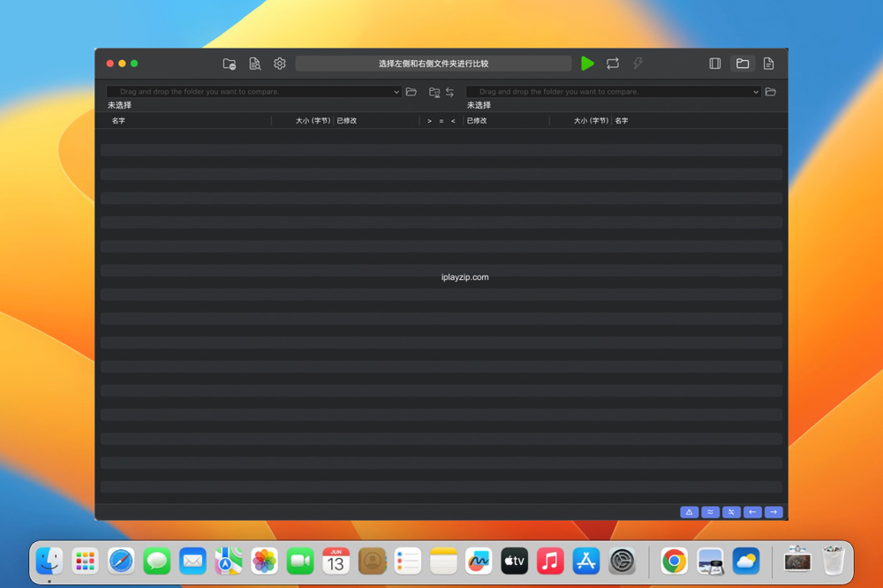
Task: Swap left and right folders arrows icon
Action: pyautogui.click(x=450, y=93)
